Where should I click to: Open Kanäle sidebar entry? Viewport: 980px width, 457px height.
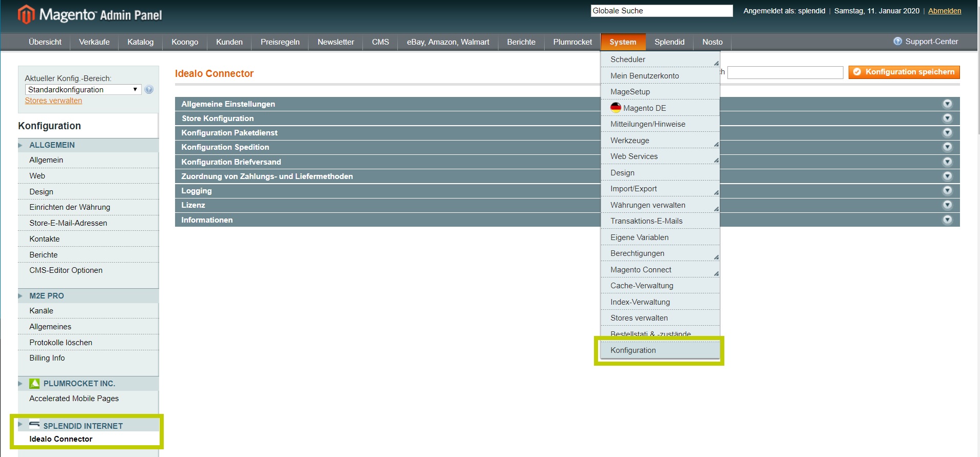pos(88,311)
